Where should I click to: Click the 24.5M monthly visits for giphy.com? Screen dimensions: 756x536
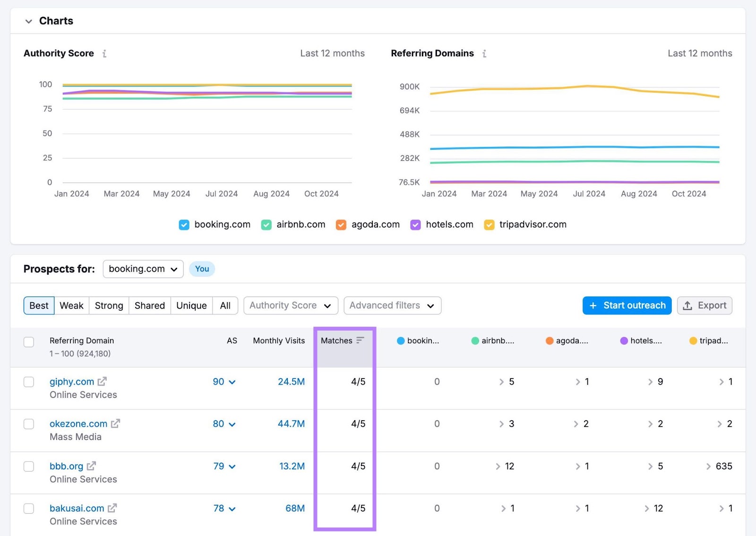point(291,381)
